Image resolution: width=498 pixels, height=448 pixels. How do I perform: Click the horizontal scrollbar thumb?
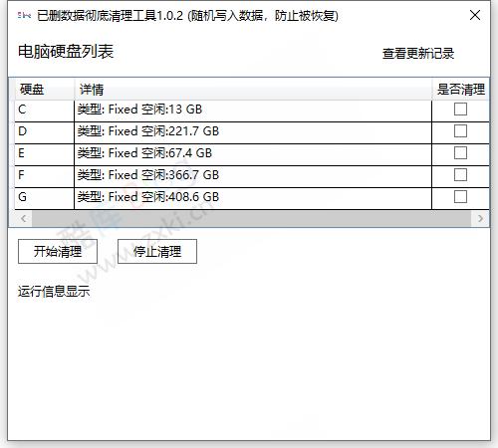251,218
